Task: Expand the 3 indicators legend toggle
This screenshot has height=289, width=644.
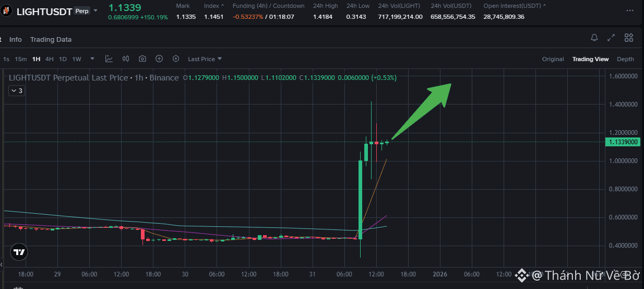Action: click(16, 91)
